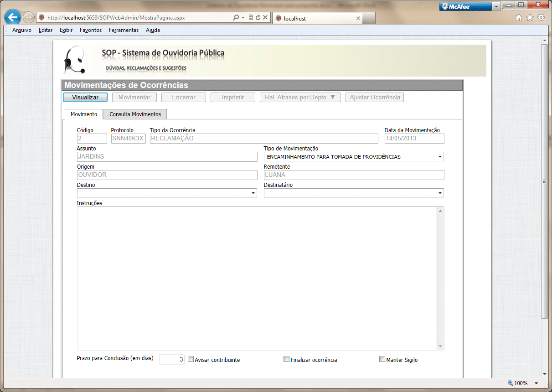
Task: Open the Favorites star icon
Action: pyautogui.click(x=530, y=18)
